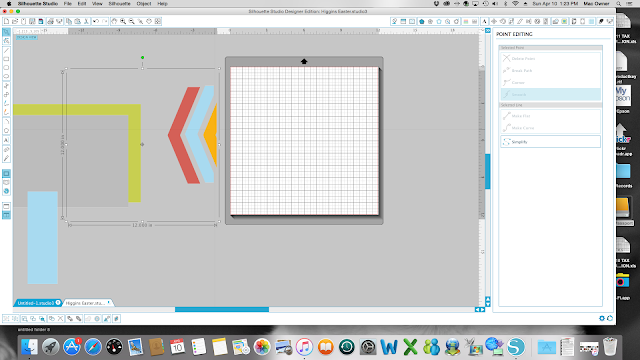Create a new document from the toolbar
This screenshot has height=360, width=640.
pyautogui.click(x=6, y=21)
